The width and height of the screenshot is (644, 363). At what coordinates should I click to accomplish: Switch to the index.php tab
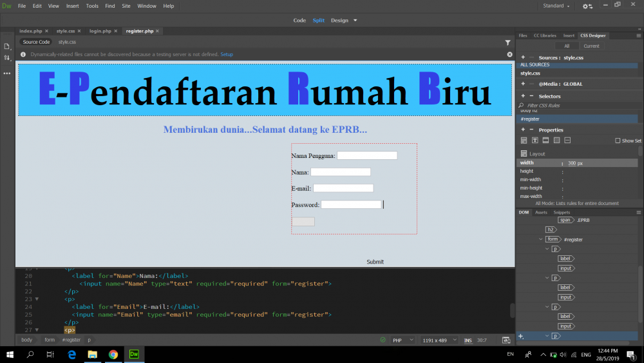(x=31, y=31)
